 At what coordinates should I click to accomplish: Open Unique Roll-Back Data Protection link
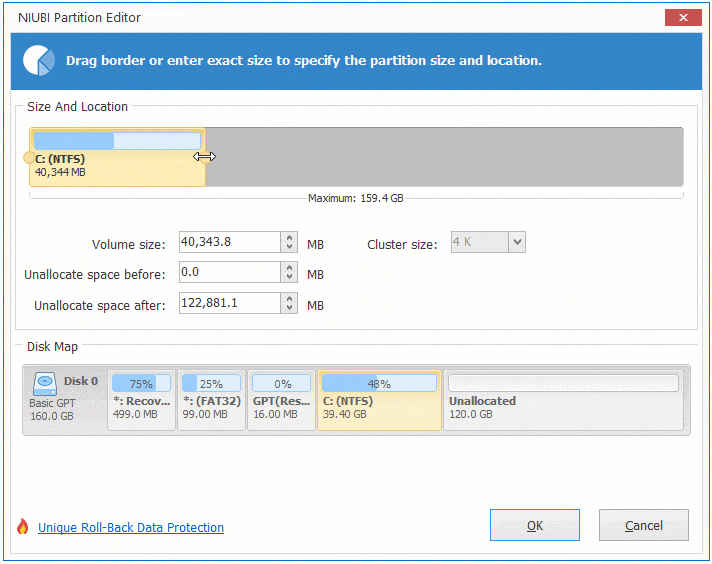click(131, 528)
